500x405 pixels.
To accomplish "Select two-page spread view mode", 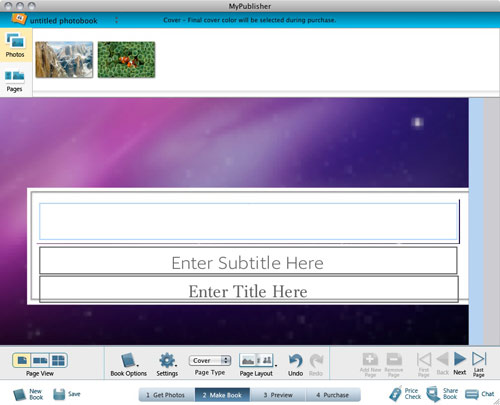I will coord(40,360).
